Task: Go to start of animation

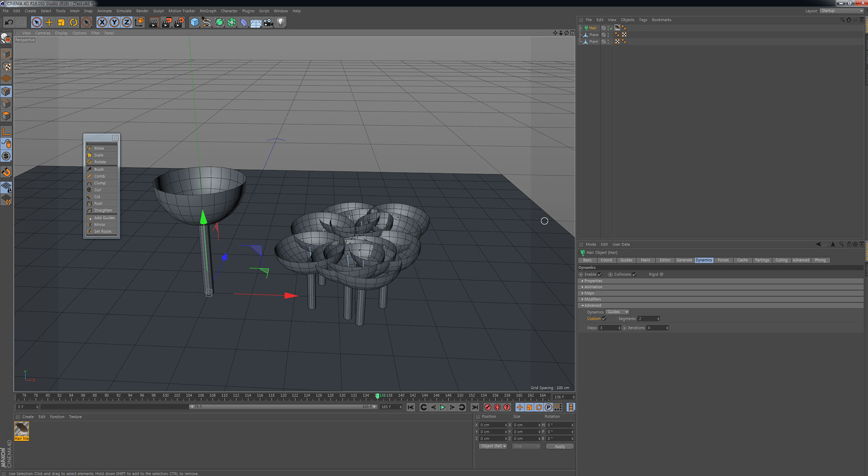Action: [410, 407]
